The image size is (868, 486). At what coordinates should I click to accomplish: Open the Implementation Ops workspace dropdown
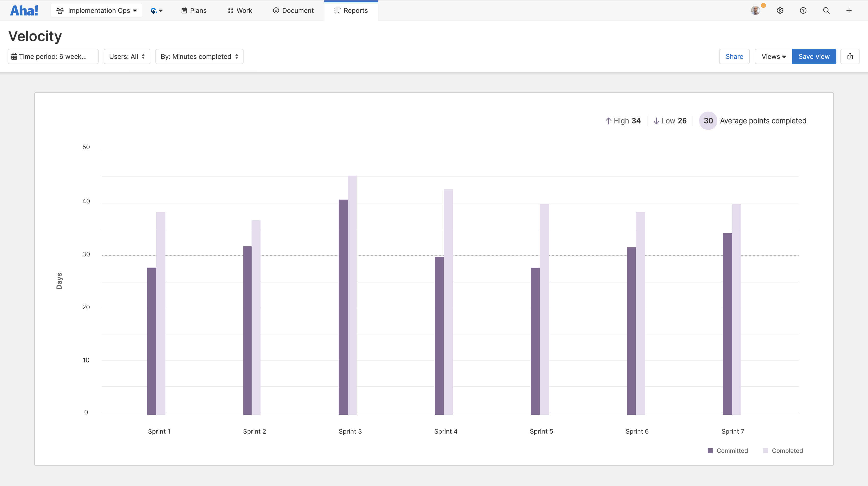pos(97,11)
